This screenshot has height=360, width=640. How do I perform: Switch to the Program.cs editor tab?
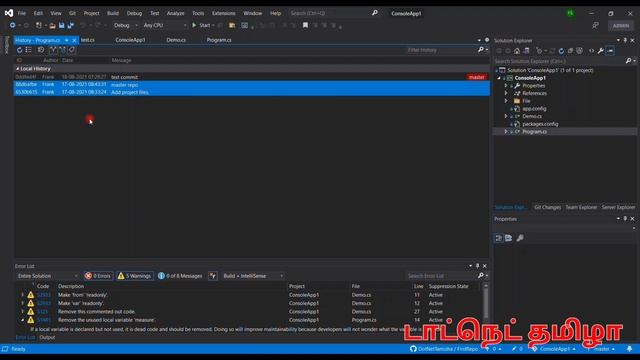click(x=219, y=40)
